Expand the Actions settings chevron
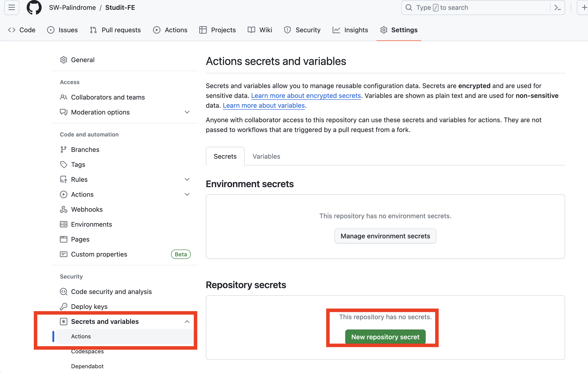Image resolution: width=588 pixels, height=372 pixels. click(x=187, y=194)
